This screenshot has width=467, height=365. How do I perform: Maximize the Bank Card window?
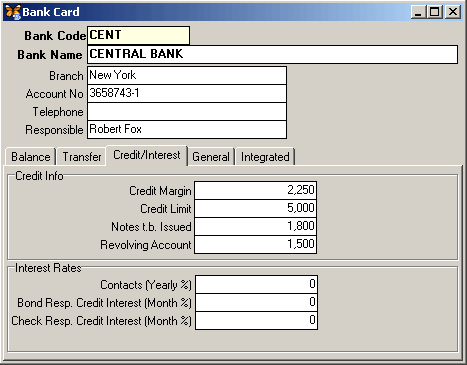pyautogui.click(x=435, y=12)
